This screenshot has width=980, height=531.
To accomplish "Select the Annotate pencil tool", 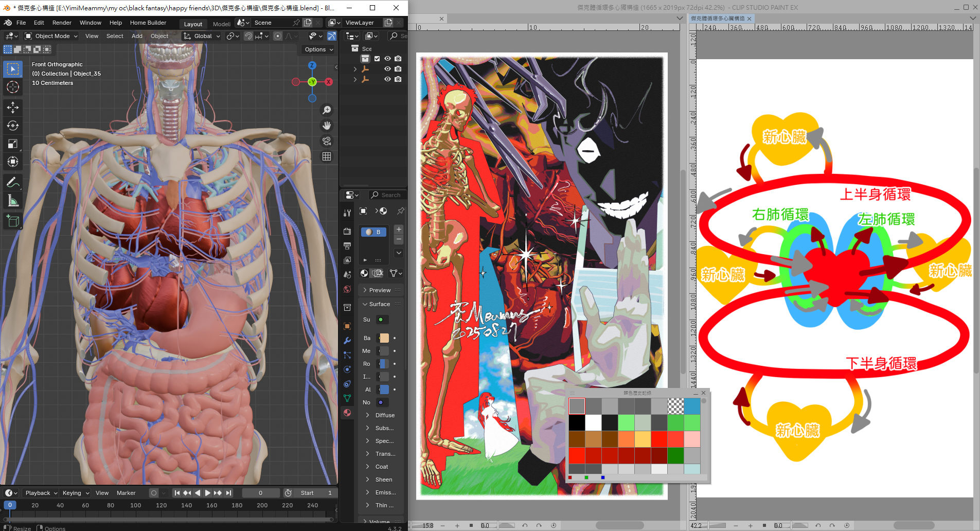I will click(x=13, y=183).
